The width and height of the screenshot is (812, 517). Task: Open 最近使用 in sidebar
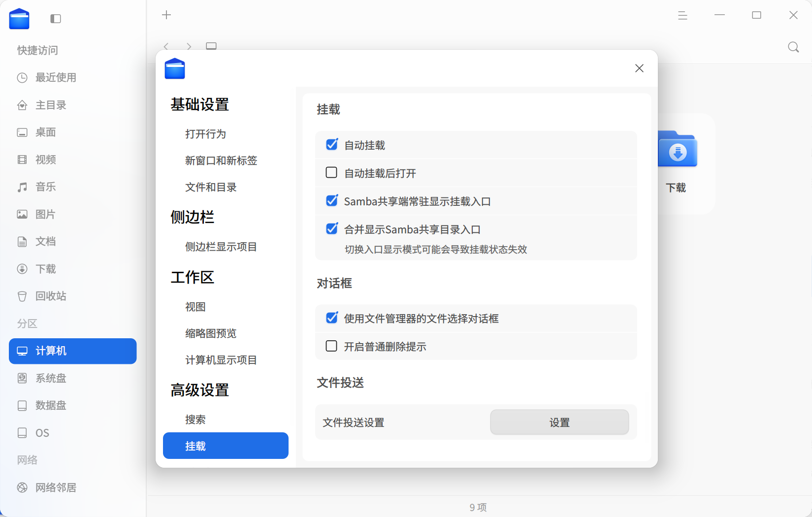click(x=72, y=77)
